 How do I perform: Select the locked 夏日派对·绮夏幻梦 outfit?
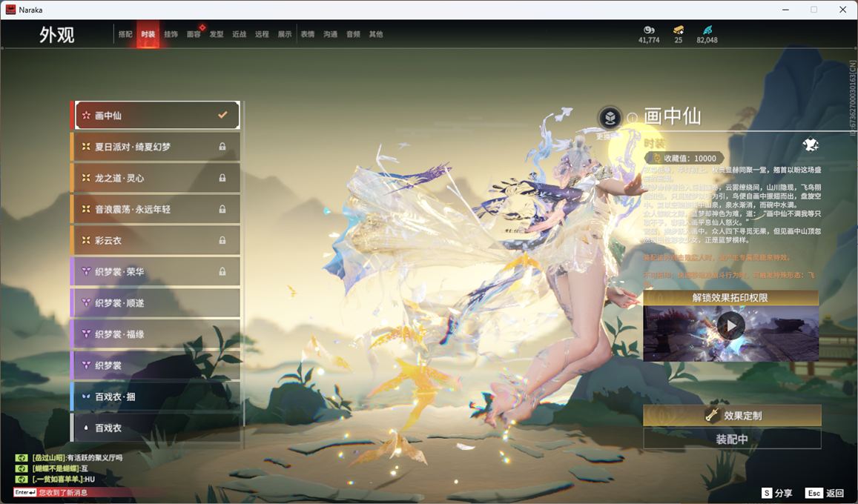tap(156, 147)
